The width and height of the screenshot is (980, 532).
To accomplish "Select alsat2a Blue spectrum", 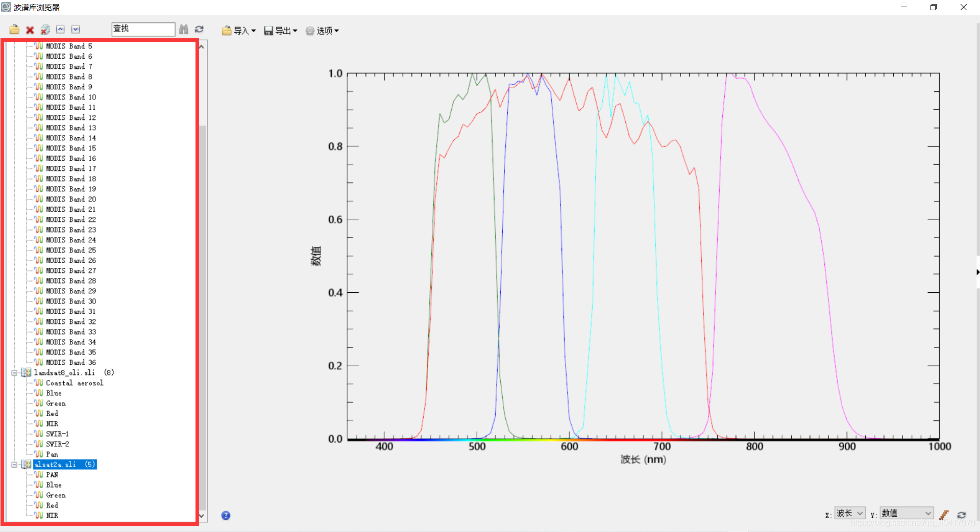I will point(54,485).
